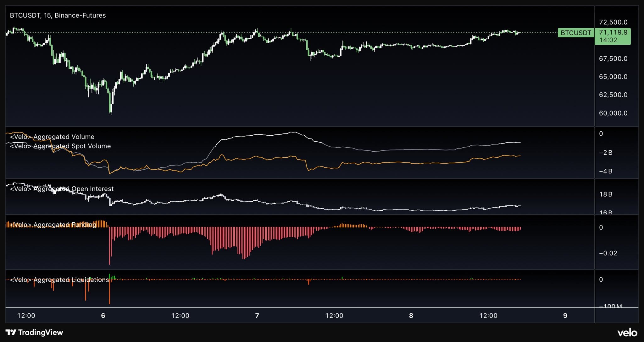Select the Aggregated Volume indicator label
Viewport: 644px width, 342px height.
click(x=52, y=137)
